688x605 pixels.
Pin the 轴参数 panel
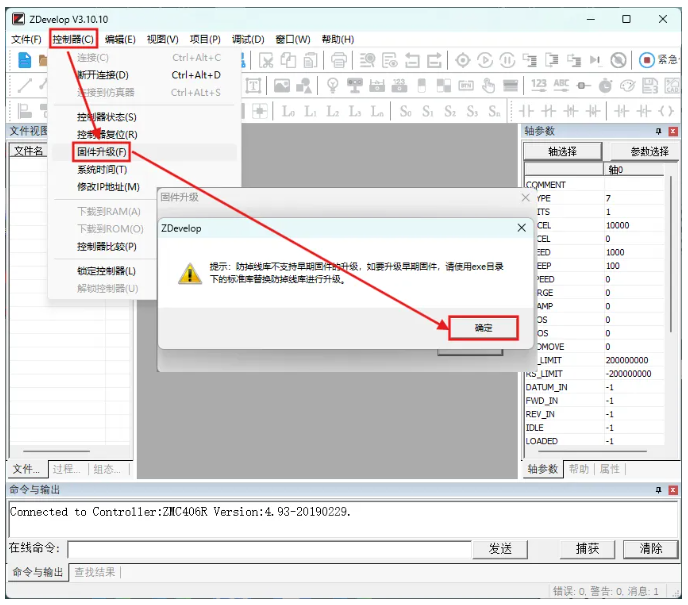(x=659, y=131)
